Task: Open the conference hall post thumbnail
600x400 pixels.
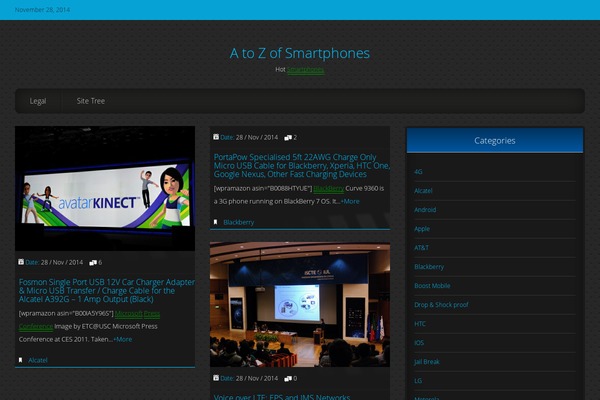Action: coord(300,304)
